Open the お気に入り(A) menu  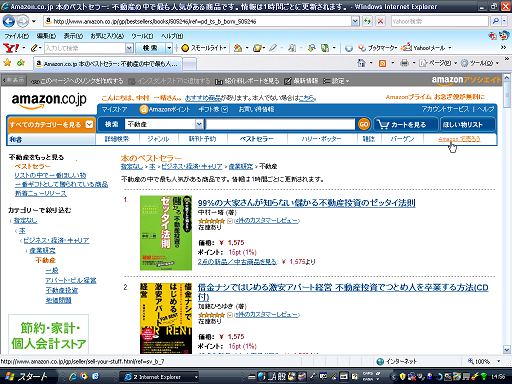(107, 36)
